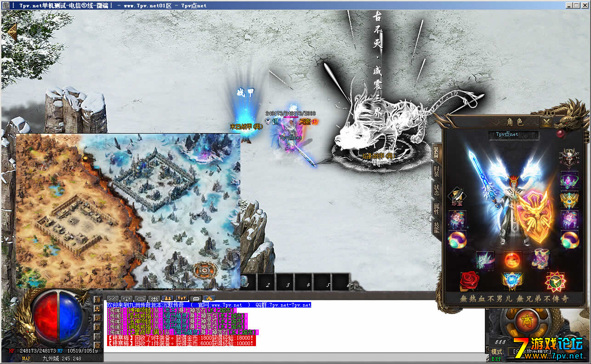
Task: Click the 7pv点net name field in character panel
Action: pyautogui.click(x=513, y=134)
